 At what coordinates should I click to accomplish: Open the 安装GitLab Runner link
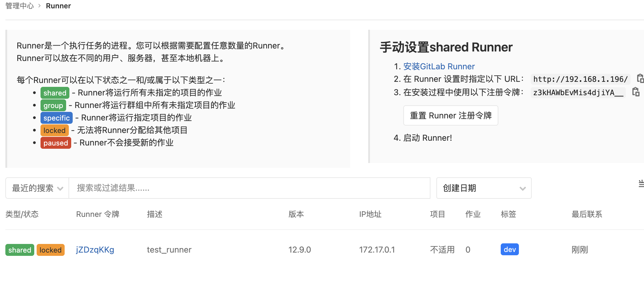pos(439,66)
